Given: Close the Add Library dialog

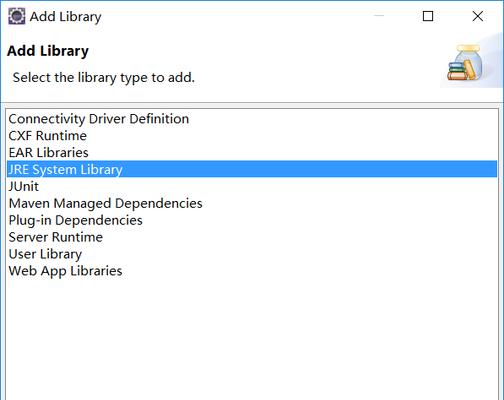Looking at the screenshot, I should (x=478, y=16).
